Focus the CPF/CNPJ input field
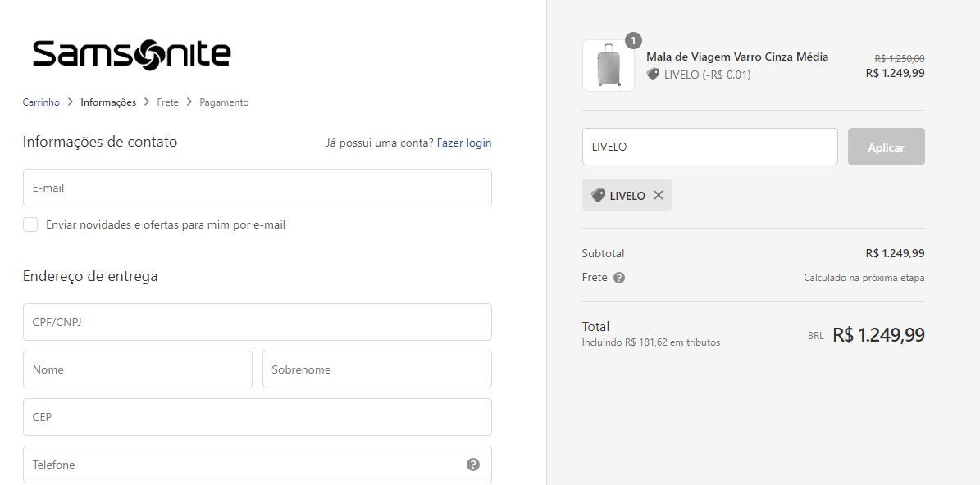The height and width of the screenshot is (485, 980). (x=258, y=322)
